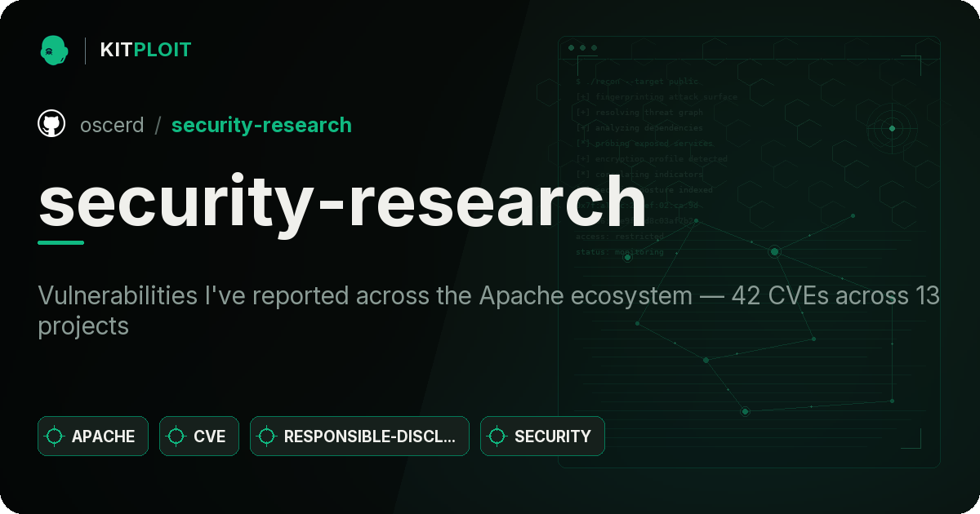
Task: Click the GitHub octocat icon
Action: 51,124
